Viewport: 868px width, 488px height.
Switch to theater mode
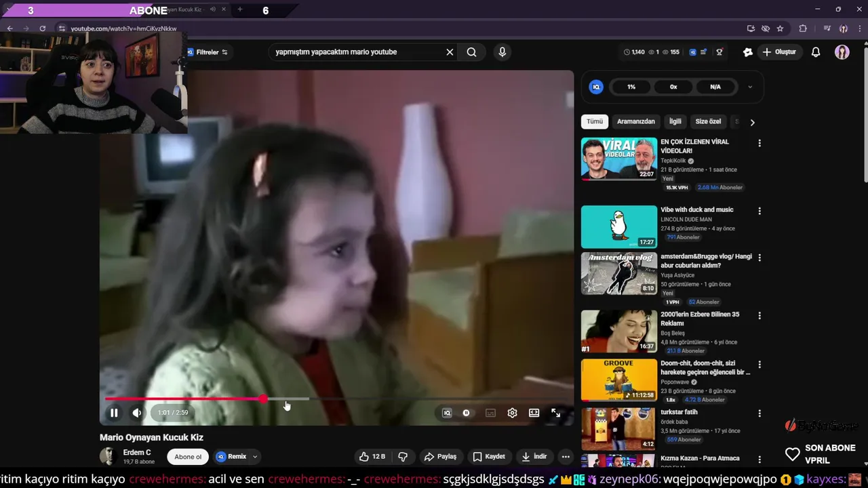click(534, 413)
